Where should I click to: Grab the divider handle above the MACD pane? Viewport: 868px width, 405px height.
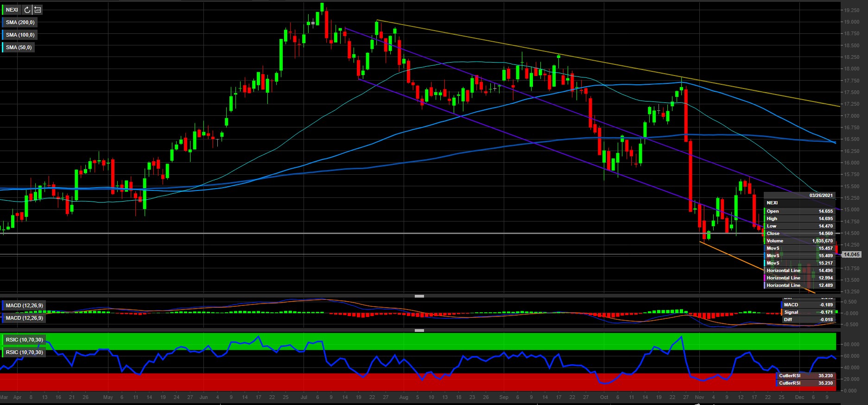pos(419,296)
